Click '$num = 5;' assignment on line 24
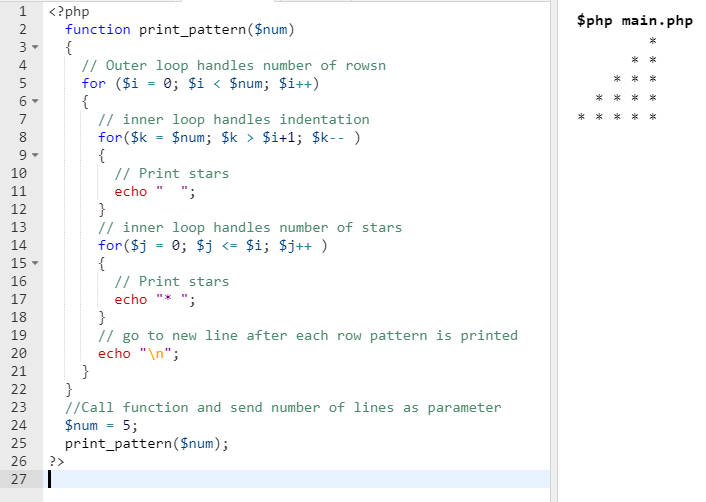Image resolution: width=706 pixels, height=502 pixels. [101, 425]
